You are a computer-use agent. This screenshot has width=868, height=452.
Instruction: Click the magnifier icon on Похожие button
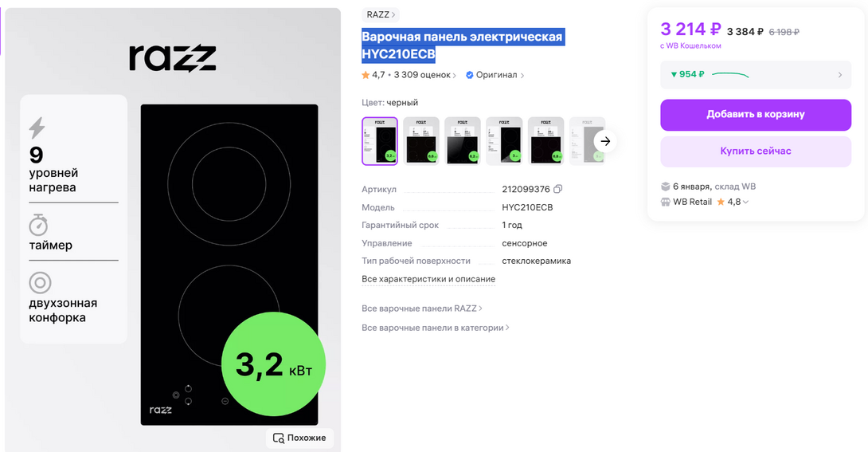click(x=279, y=438)
